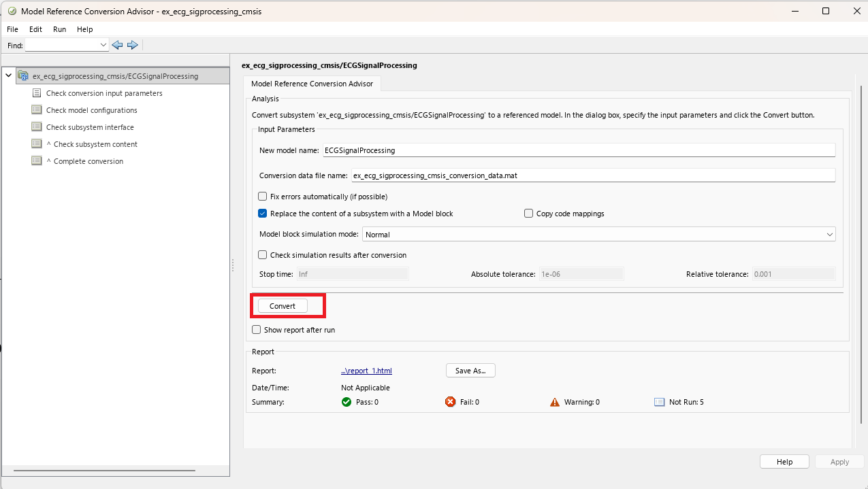Click the Check subsystem interface icon

(37, 127)
